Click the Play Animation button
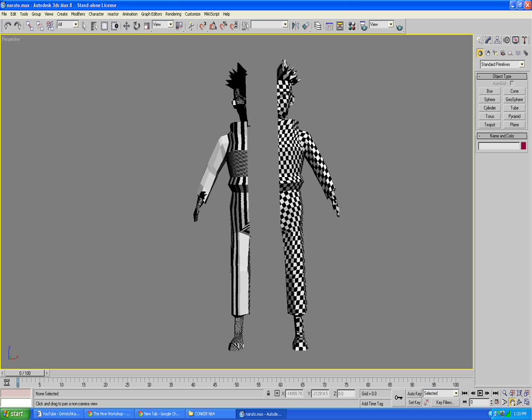The width and height of the screenshot is (532, 420). 479,393
